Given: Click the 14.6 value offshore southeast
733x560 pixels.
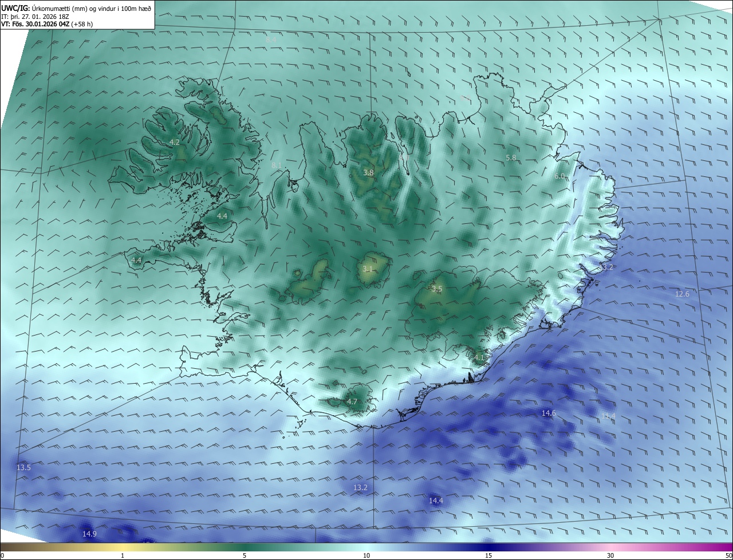Looking at the screenshot, I should 549,413.
